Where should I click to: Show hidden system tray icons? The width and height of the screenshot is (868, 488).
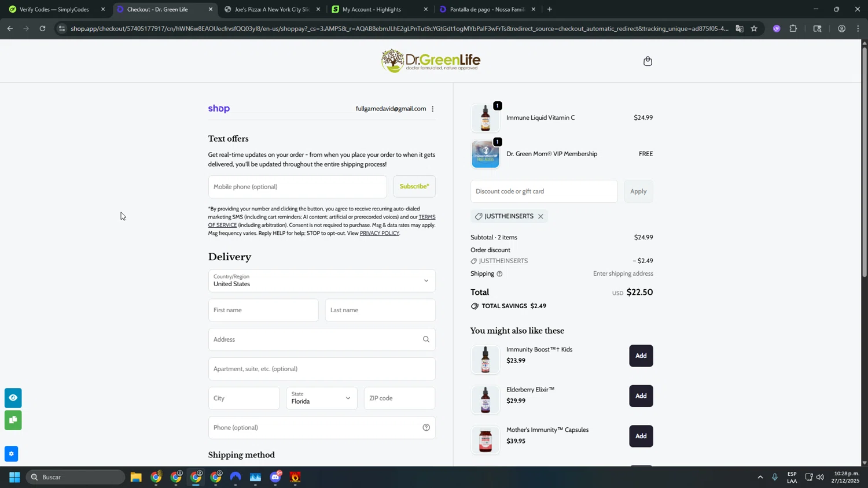[760, 477]
